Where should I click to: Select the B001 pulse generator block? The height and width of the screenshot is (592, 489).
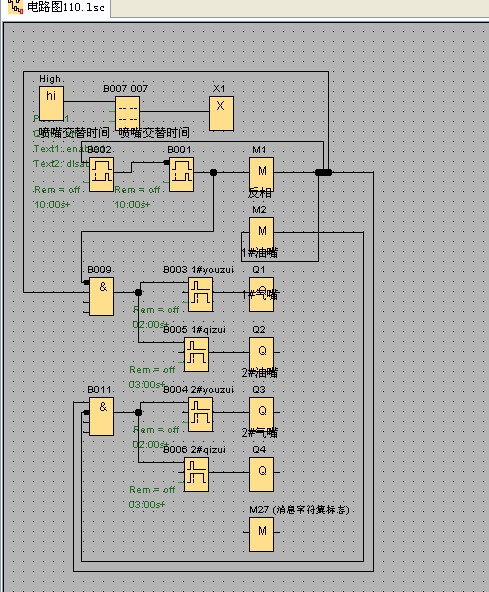[182, 174]
